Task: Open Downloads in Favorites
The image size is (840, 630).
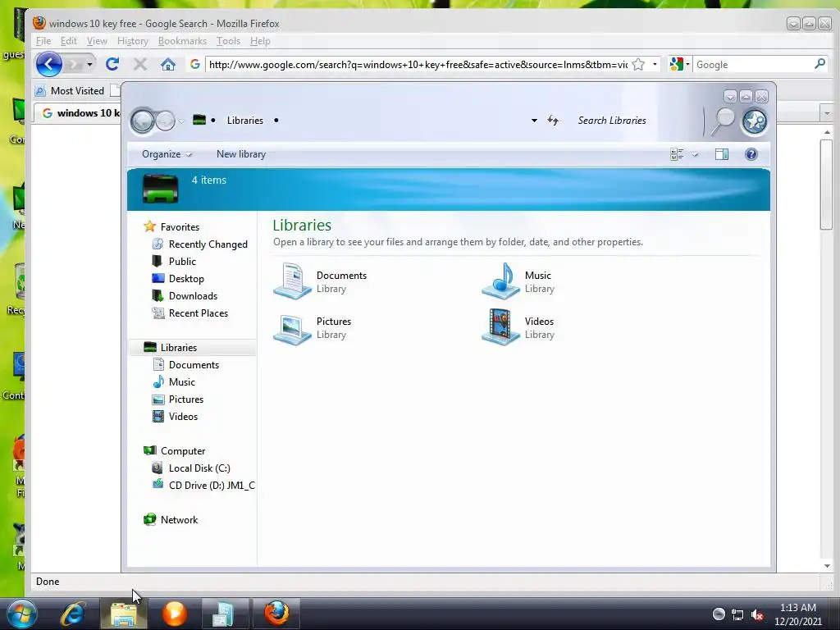Action: [x=193, y=295]
